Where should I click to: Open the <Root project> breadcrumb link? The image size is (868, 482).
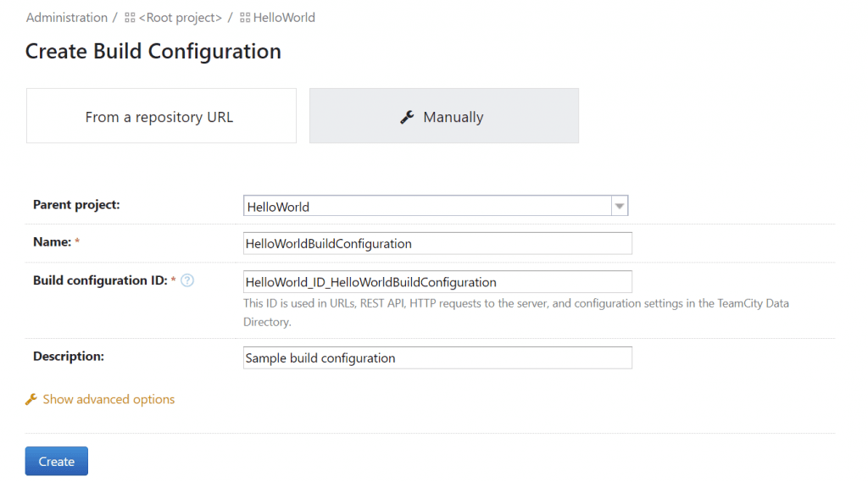tap(180, 18)
